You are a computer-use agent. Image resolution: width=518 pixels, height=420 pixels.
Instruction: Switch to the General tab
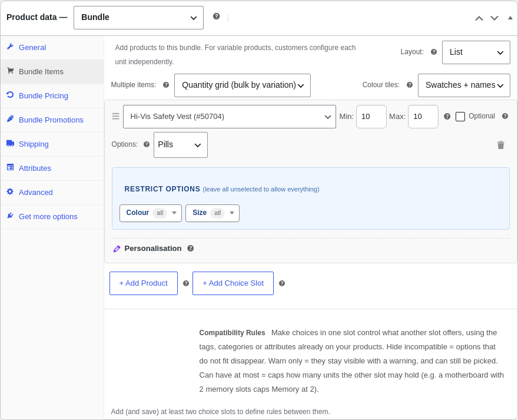click(52, 48)
